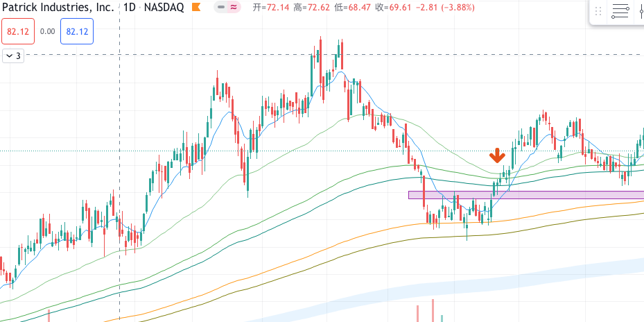Click the partially visible icon at toolbar's right edge

pyautogui.click(x=641, y=12)
